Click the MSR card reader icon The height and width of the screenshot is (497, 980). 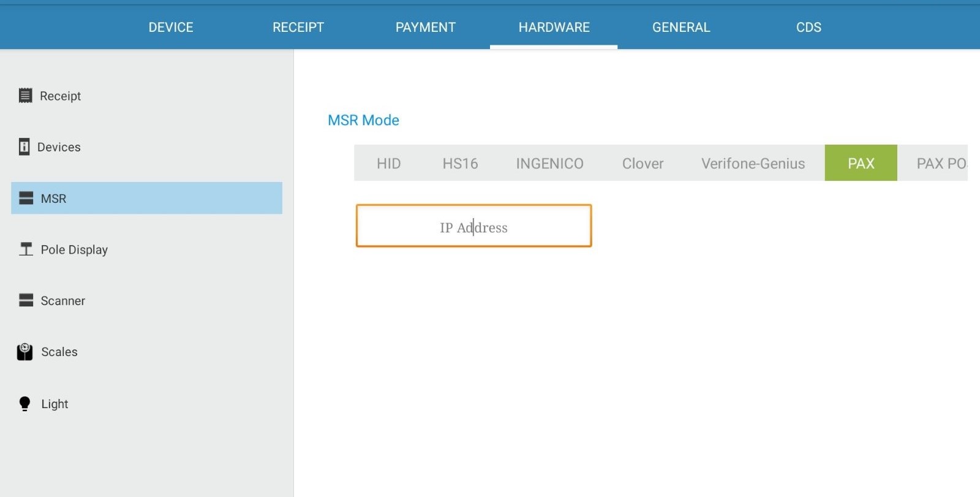click(26, 198)
